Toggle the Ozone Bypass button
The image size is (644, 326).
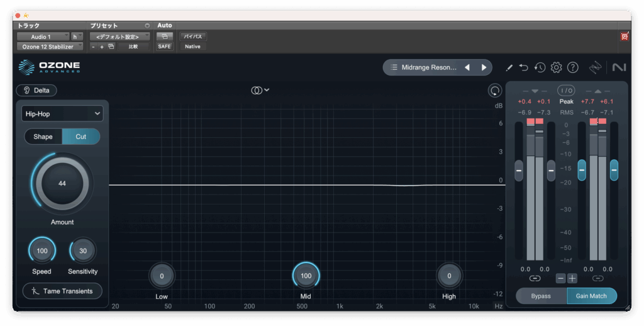pyautogui.click(x=541, y=296)
